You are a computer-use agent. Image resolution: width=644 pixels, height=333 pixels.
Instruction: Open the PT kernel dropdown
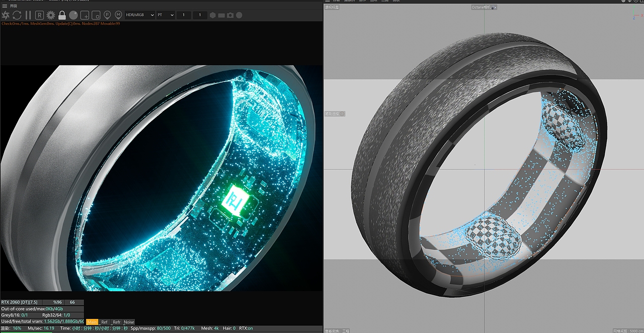(165, 15)
